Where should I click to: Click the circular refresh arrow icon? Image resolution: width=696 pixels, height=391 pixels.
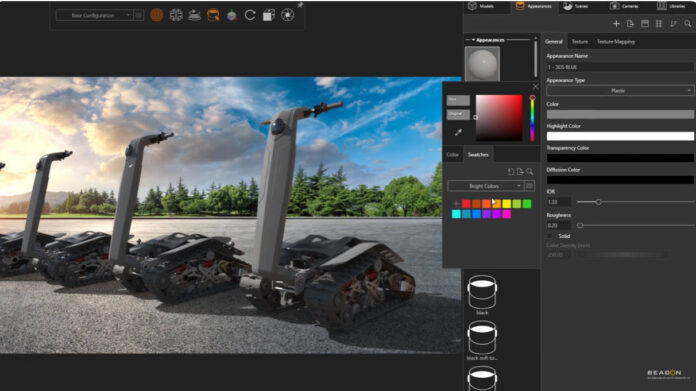pyautogui.click(x=250, y=15)
